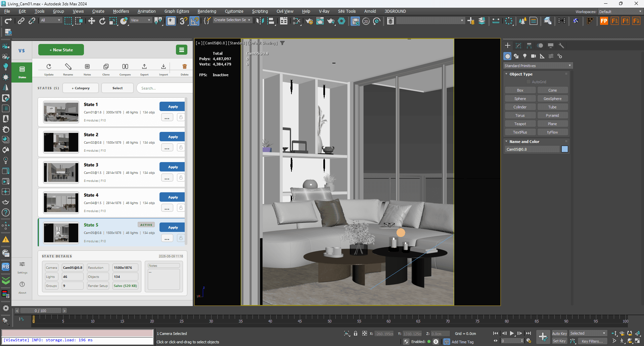Open the About info in ViewState sidebar
Image resolution: width=644 pixels, height=346 pixels.
click(22, 287)
